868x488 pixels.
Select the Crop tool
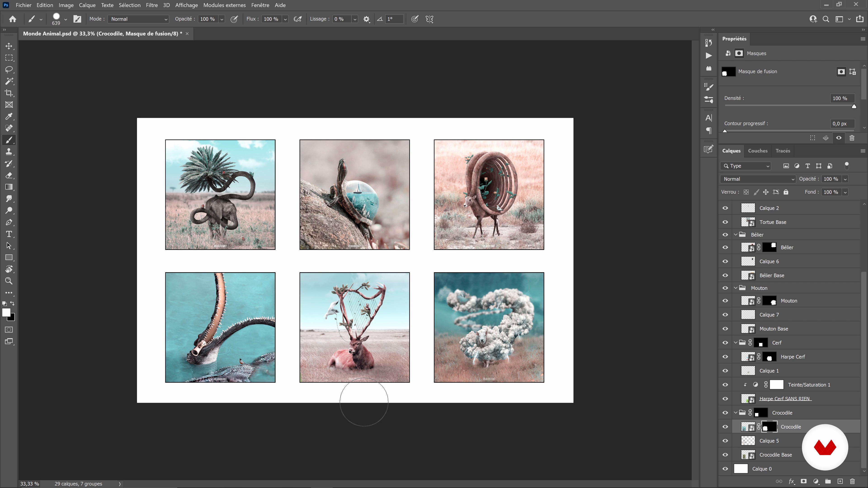point(9,93)
